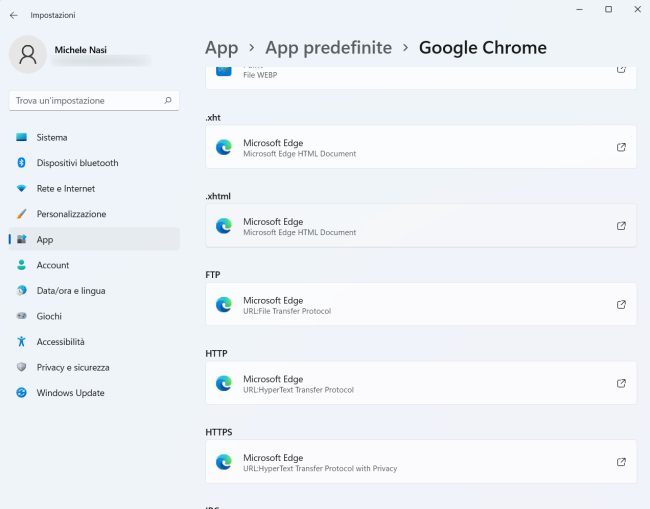Click the Data/ora globe clock icon

click(x=22, y=291)
